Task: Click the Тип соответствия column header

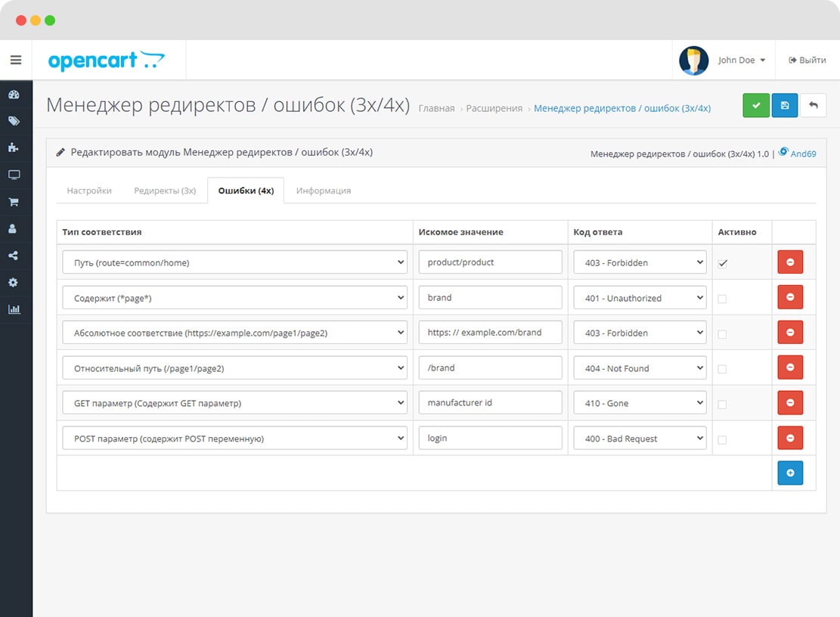Action: click(x=102, y=232)
